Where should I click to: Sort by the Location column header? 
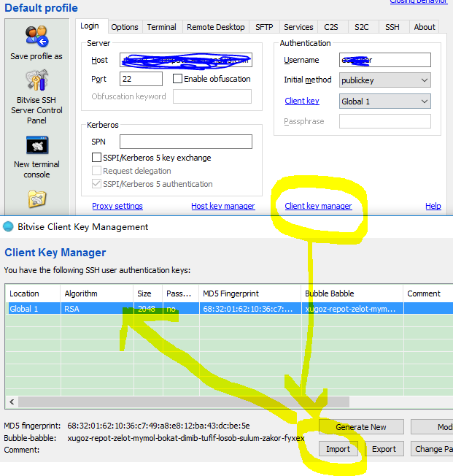point(33,293)
